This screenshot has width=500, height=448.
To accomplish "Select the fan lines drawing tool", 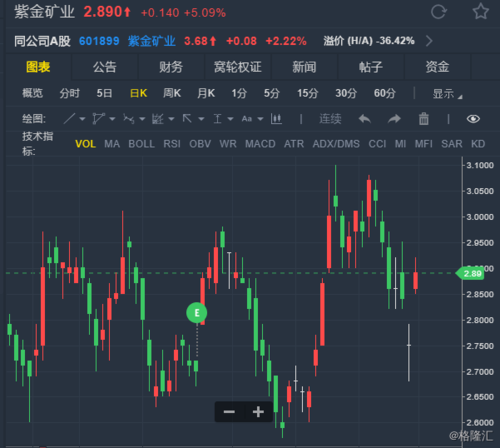I will tap(158, 119).
